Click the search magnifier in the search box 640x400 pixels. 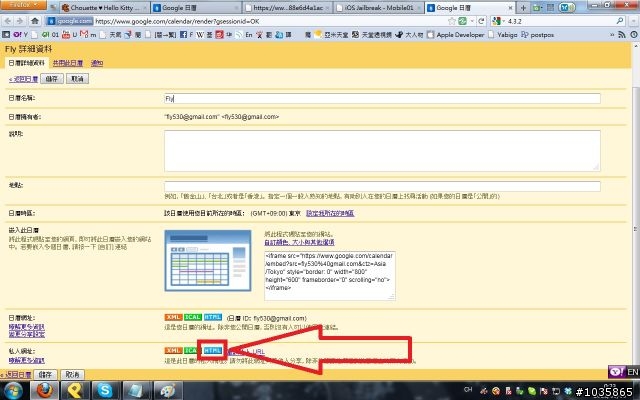tap(620, 21)
